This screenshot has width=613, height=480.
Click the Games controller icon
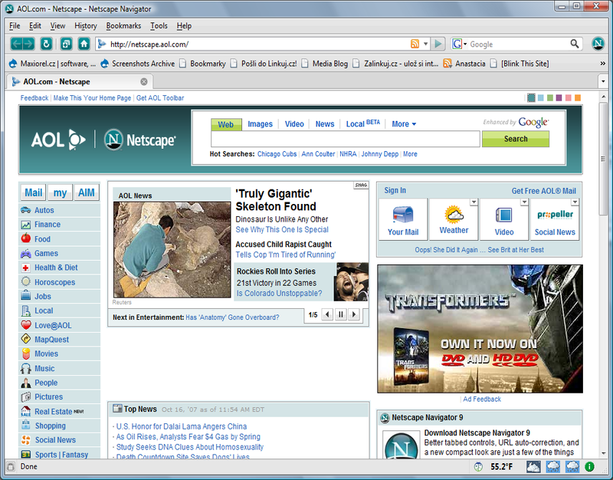[x=26, y=253]
